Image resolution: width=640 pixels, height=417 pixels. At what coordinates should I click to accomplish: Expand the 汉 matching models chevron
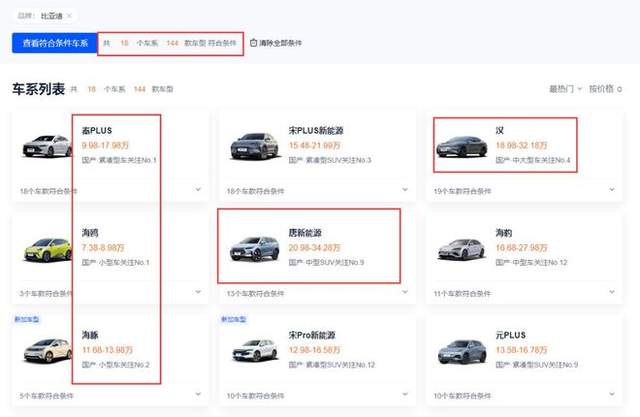(612, 189)
